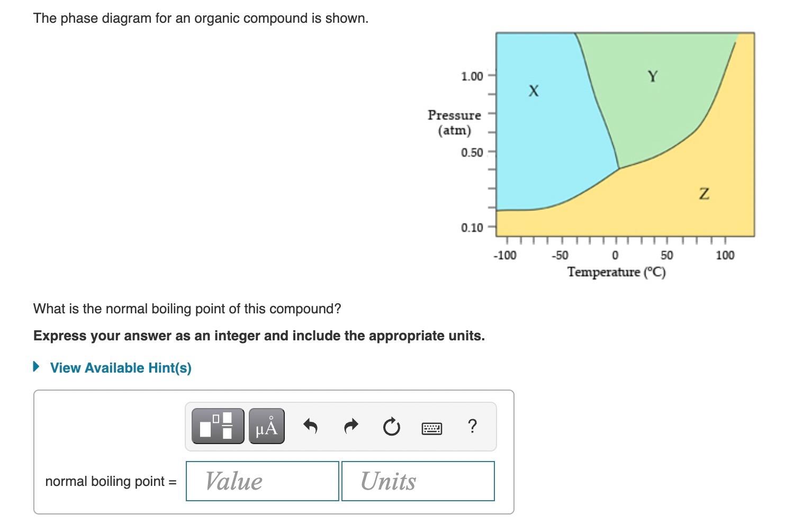This screenshot has height=524, width=812.
Task: Open the µÅ units symbol picker
Action: (x=266, y=426)
